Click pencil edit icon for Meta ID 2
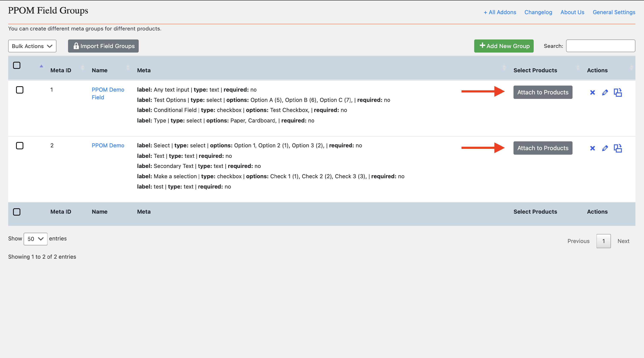The width and height of the screenshot is (644, 358). [605, 148]
